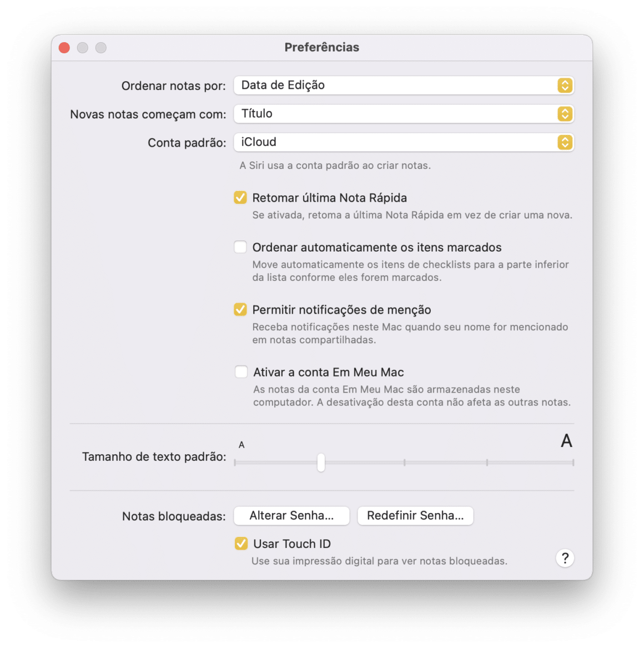
Task: Click the Alterar Senha button
Action: [x=291, y=516]
